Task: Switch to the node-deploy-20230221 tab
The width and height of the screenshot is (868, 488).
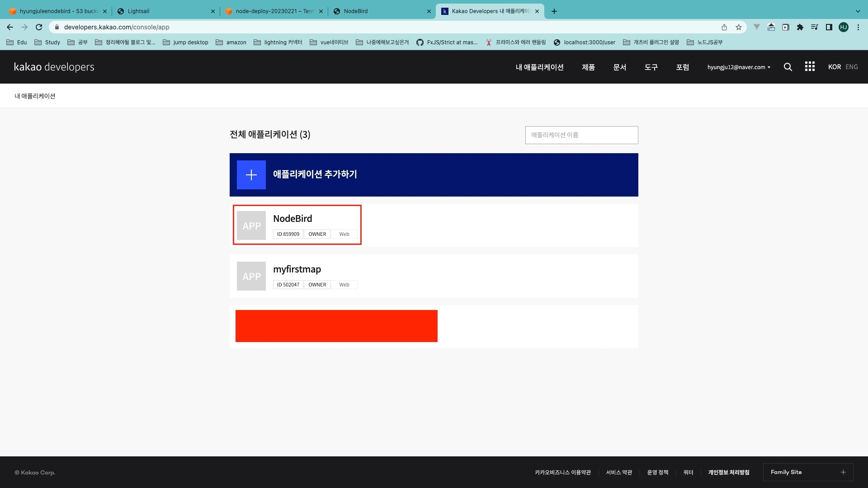Action: pyautogui.click(x=274, y=11)
